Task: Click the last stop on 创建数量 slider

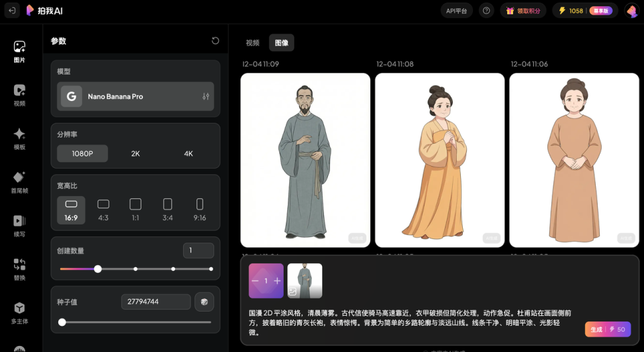Action: pos(211,269)
